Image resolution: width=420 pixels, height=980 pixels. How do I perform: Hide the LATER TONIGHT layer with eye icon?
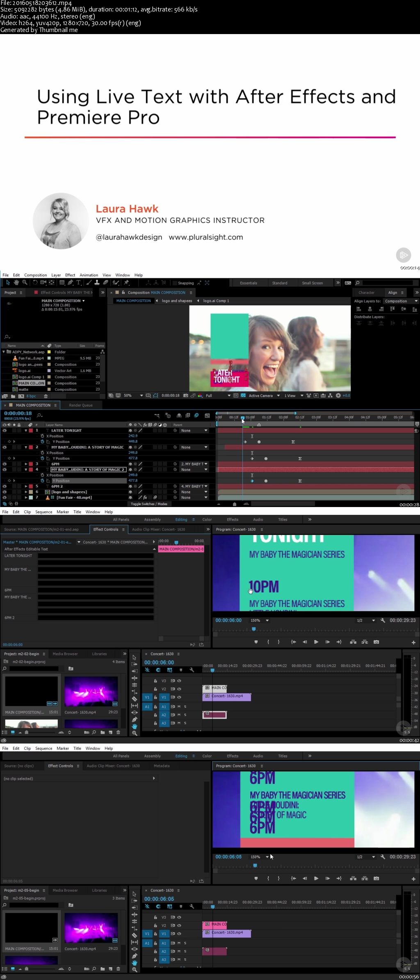click(5, 430)
